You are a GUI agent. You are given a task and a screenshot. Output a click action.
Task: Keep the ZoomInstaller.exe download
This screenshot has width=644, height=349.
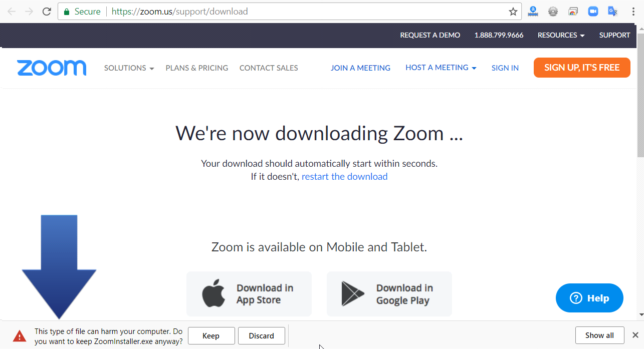click(x=211, y=335)
